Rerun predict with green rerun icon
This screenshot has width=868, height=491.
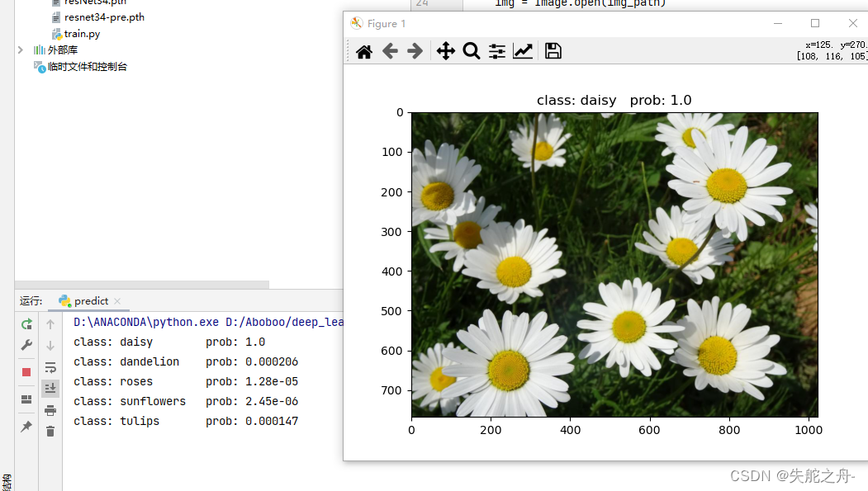click(26, 324)
